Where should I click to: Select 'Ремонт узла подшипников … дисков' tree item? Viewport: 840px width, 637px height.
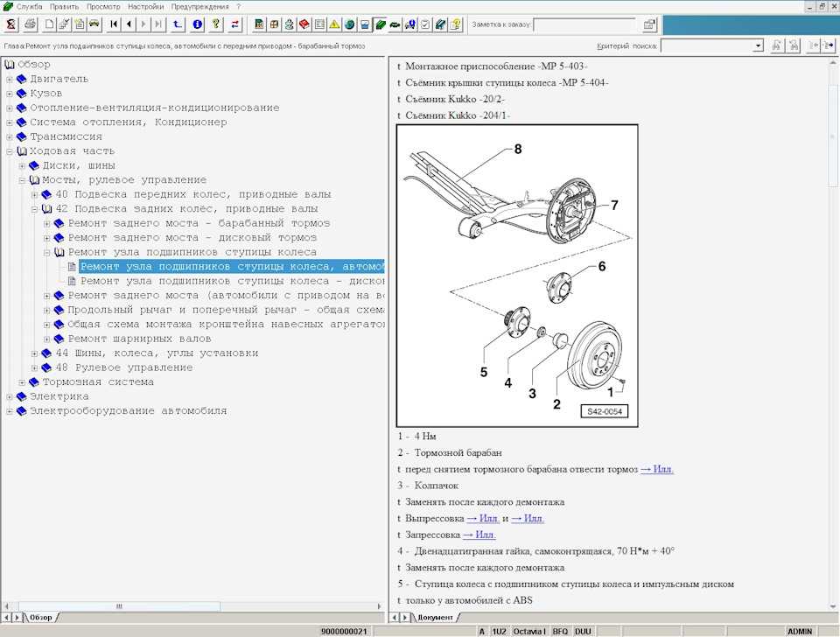232,281
